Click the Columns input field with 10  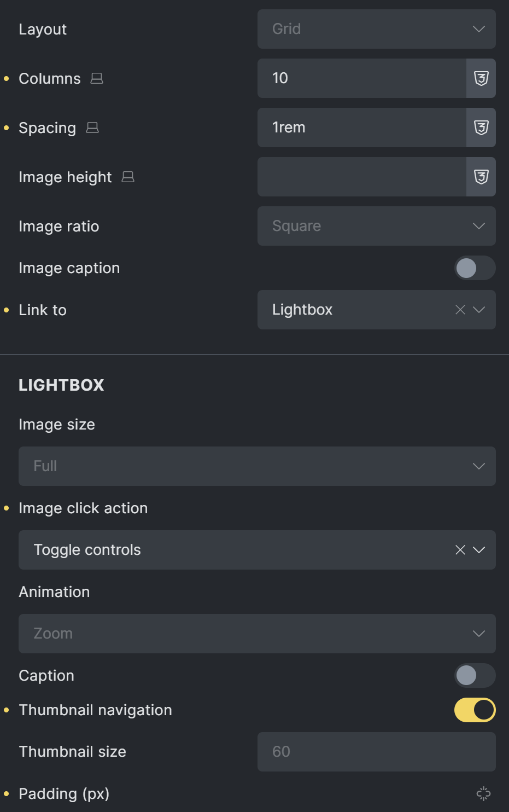pyautogui.click(x=362, y=78)
